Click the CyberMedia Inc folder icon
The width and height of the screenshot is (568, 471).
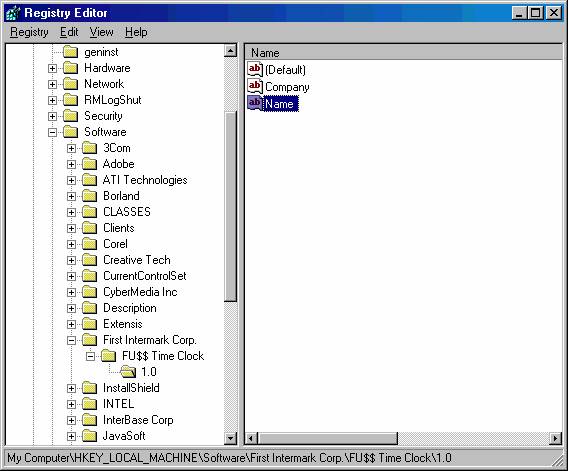click(89, 292)
